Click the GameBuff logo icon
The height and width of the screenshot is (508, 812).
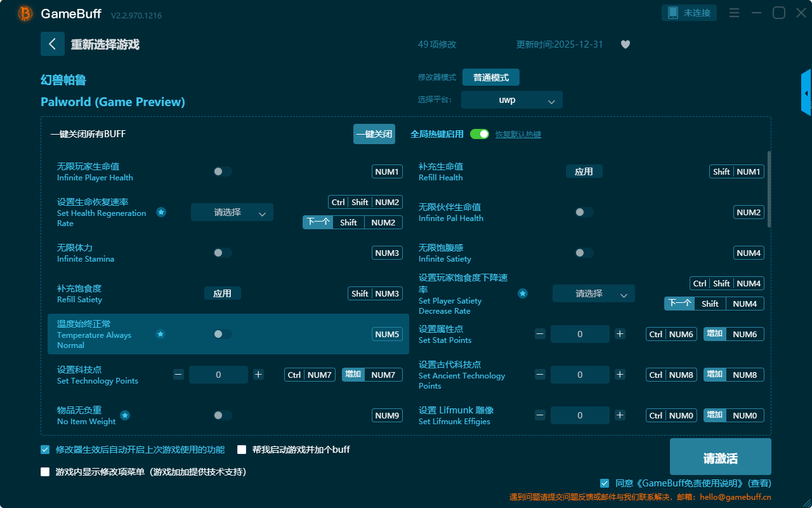pyautogui.click(x=25, y=13)
